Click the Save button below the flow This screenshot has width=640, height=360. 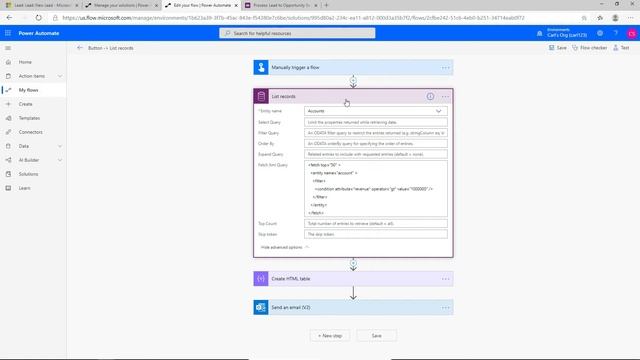tap(376, 336)
